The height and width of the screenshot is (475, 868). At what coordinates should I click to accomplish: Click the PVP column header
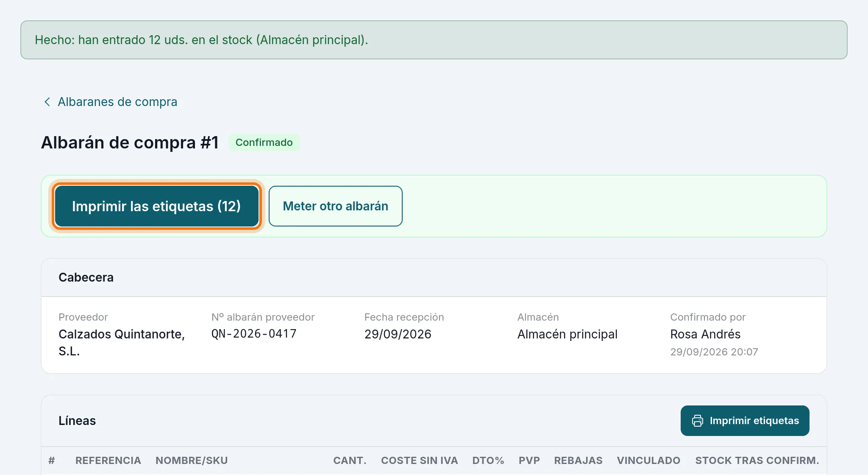[529, 461]
